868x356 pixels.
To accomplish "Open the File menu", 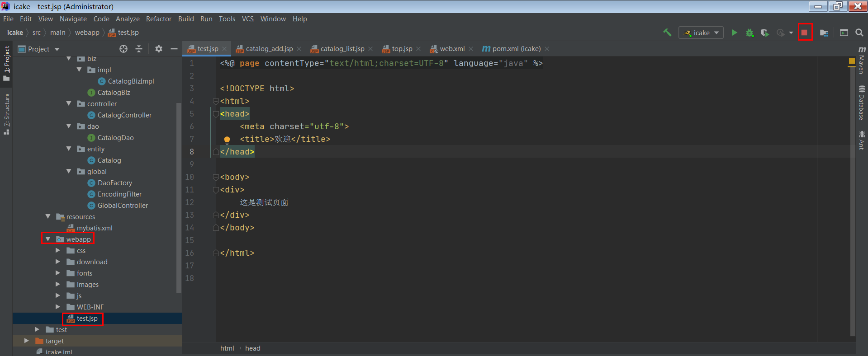I will 8,19.
